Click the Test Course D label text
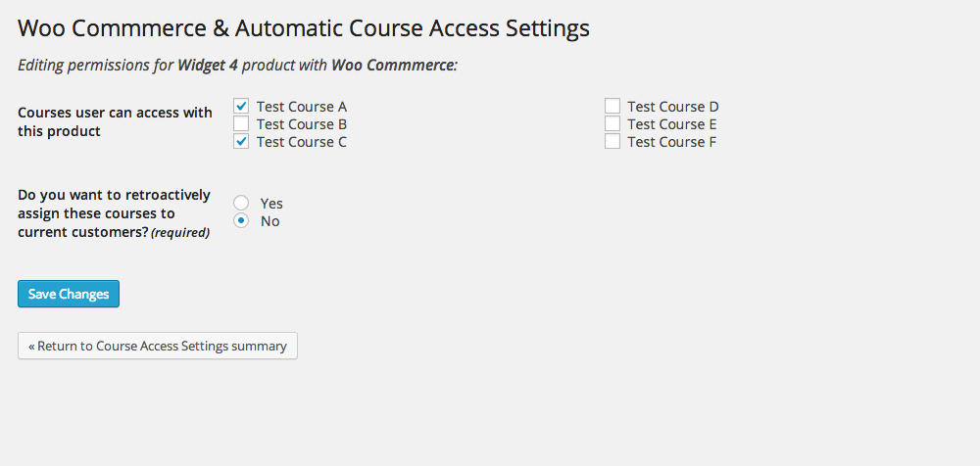 [673, 107]
